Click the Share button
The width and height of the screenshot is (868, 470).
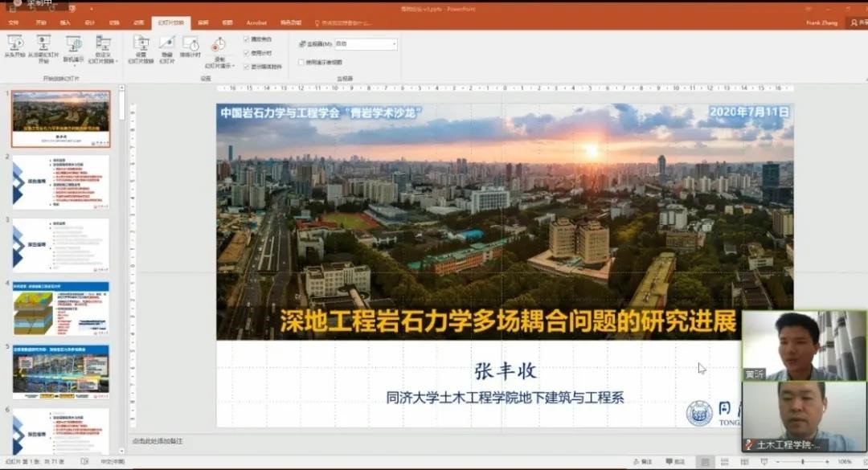point(858,22)
